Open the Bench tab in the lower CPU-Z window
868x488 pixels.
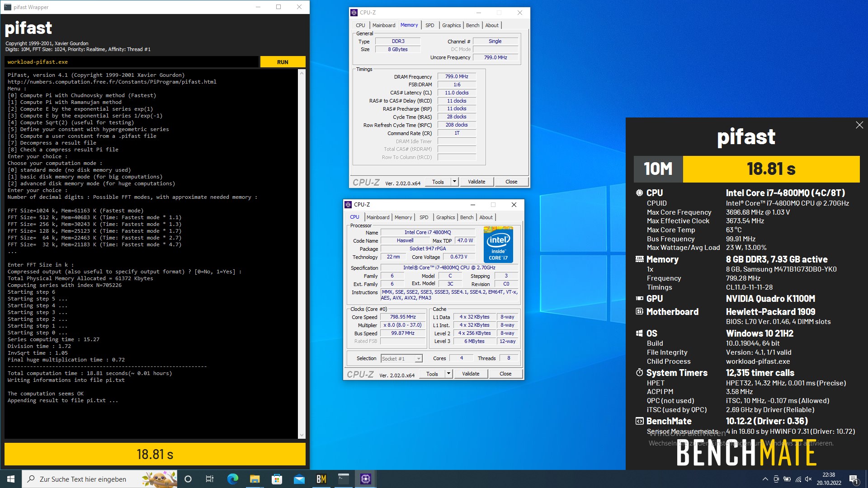tap(467, 217)
